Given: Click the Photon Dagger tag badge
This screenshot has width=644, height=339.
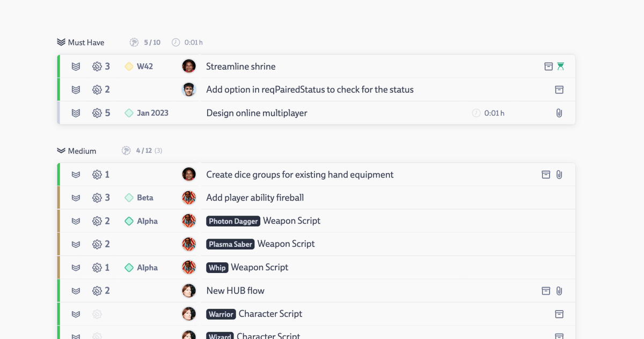Looking at the screenshot, I should point(233,221).
